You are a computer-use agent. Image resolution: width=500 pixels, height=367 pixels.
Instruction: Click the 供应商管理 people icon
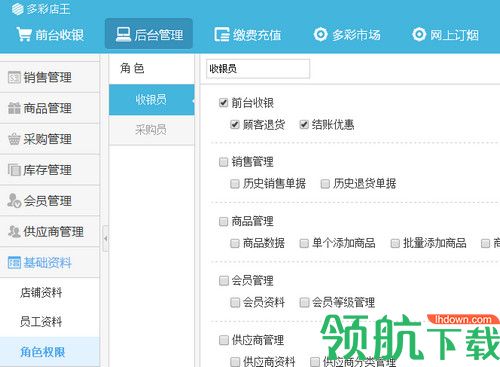pos(14,232)
